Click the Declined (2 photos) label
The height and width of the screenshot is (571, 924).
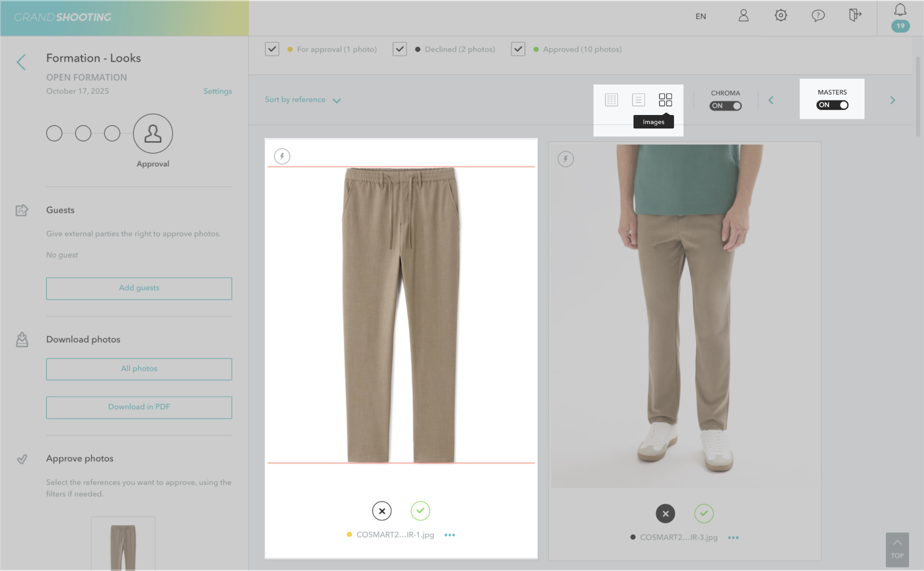[460, 49]
